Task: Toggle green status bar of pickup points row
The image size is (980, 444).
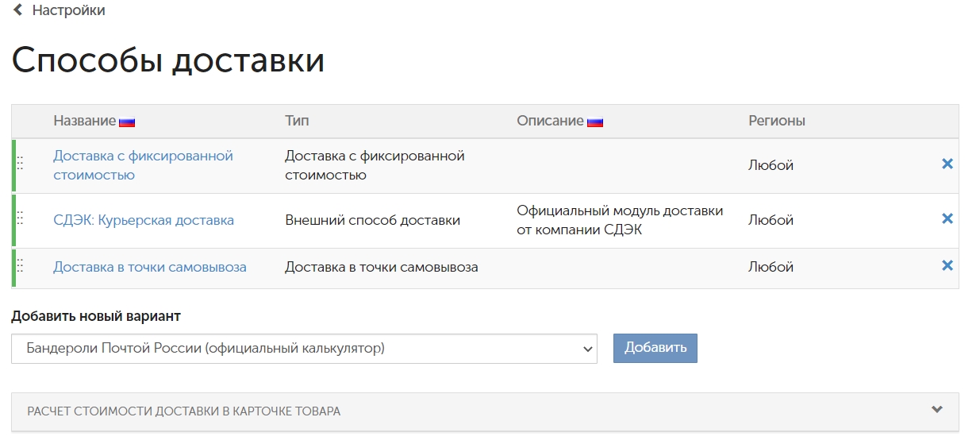Action: [13, 268]
